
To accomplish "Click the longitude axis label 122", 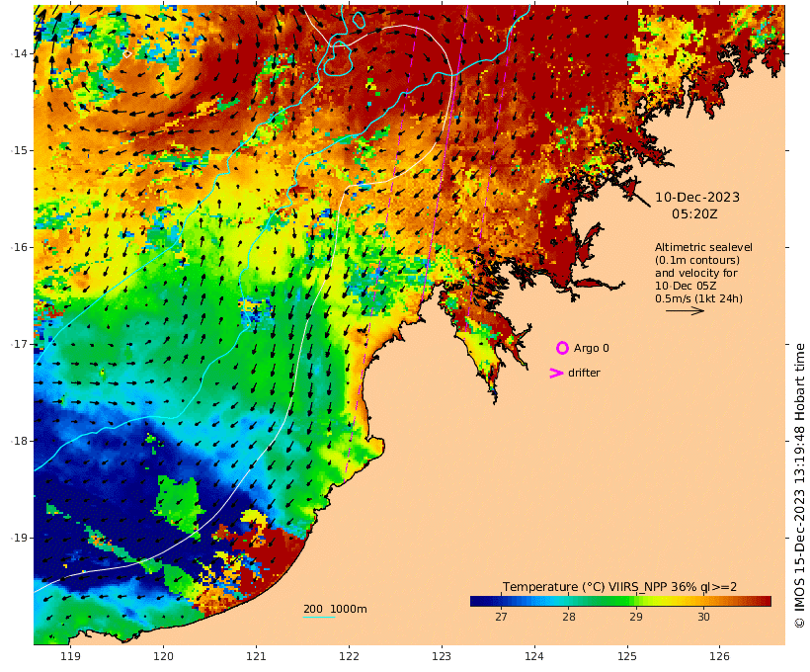I will [x=349, y=656].
